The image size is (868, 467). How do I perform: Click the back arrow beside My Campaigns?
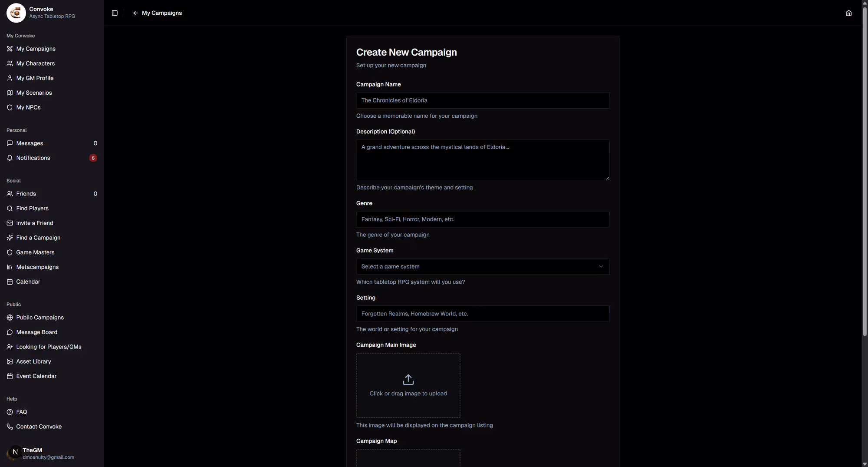click(x=135, y=13)
